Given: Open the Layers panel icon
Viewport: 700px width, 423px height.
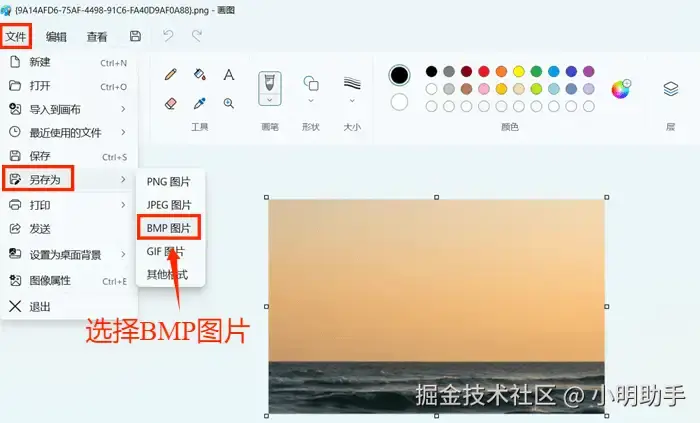Looking at the screenshot, I should pyautogui.click(x=671, y=89).
